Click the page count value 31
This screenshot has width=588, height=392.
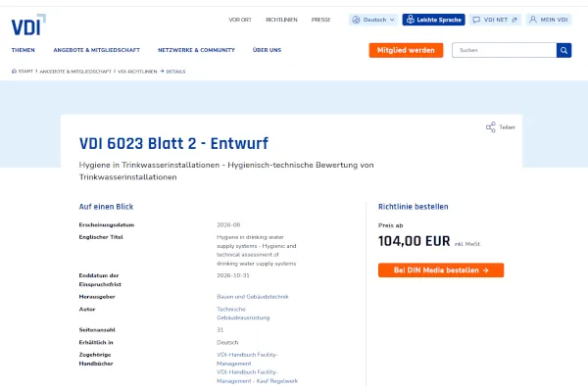click(220, 330)
